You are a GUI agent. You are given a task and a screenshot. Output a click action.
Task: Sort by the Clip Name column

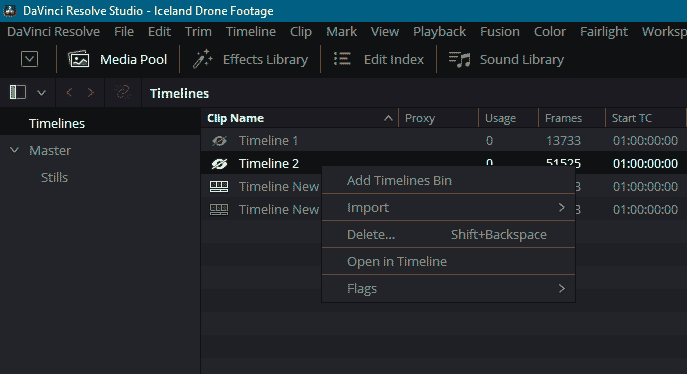point(235,118)
